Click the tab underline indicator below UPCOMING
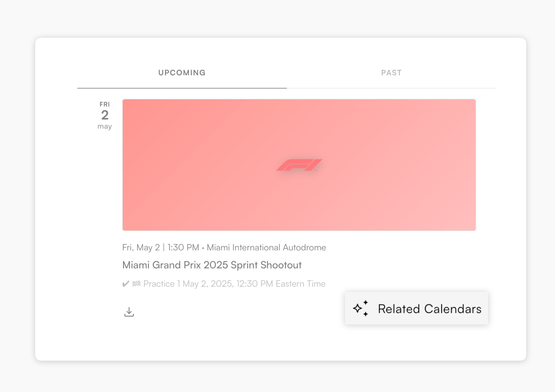 (x=182, y=87)
